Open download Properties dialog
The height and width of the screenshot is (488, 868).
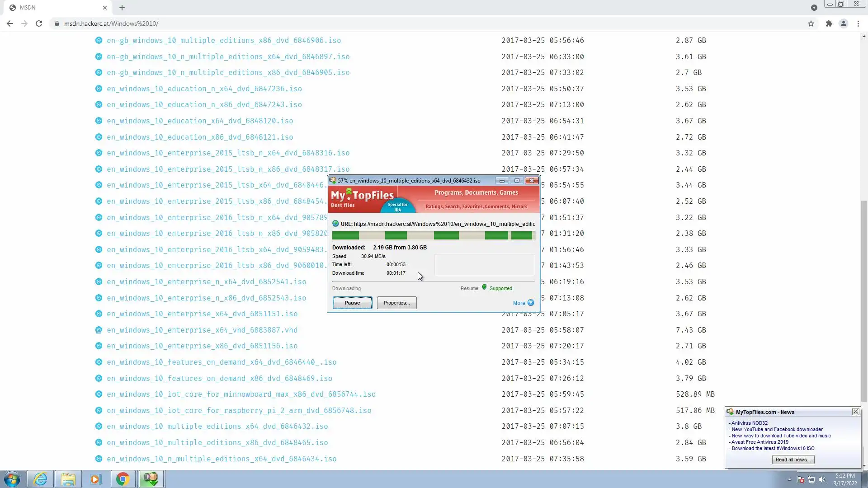pos(396,303)
